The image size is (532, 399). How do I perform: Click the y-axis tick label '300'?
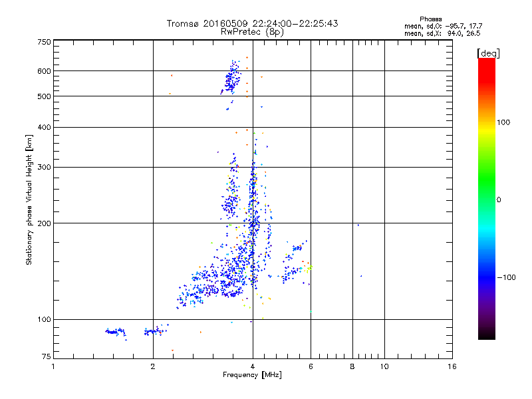tap(44, 168)
